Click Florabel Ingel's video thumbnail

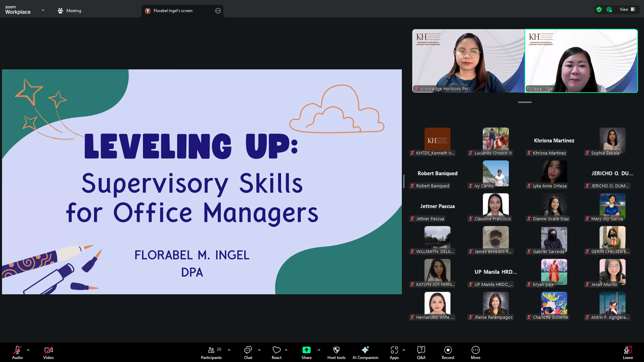pos(581,61)
